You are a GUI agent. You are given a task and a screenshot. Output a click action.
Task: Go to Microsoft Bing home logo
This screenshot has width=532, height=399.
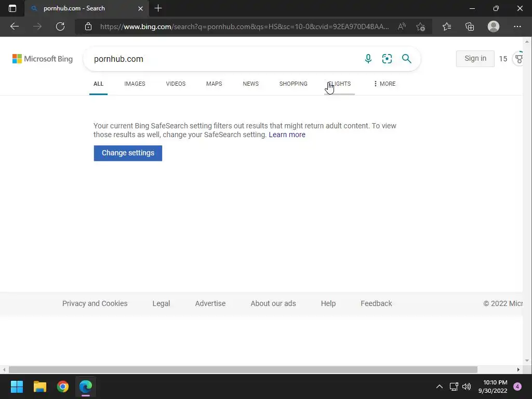43,59
